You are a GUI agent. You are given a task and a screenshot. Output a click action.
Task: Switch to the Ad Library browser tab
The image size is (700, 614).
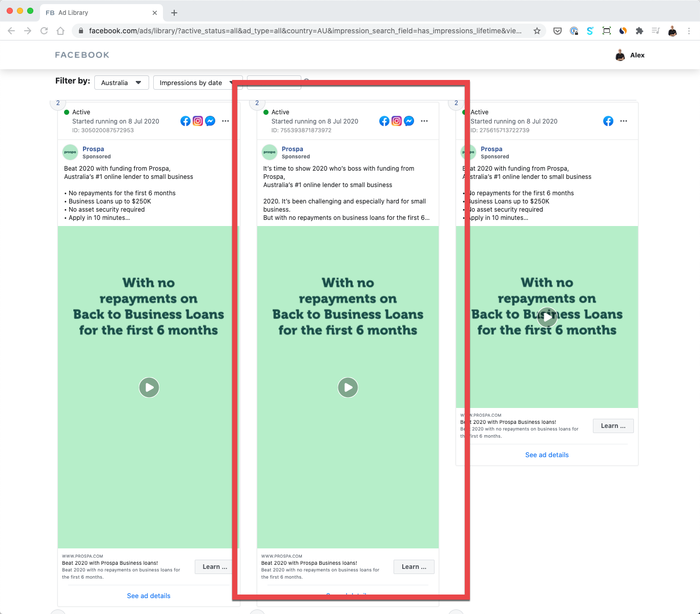coord(101,12)
